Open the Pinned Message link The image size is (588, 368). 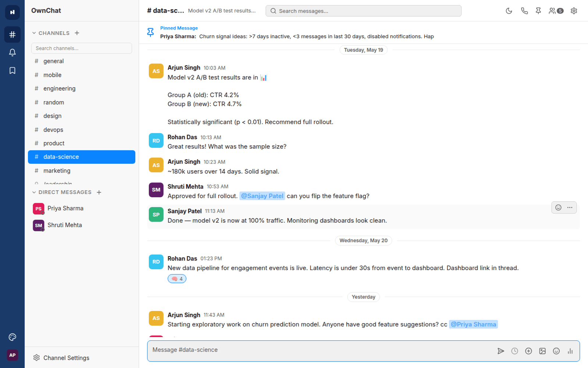(x=179, y=28)
